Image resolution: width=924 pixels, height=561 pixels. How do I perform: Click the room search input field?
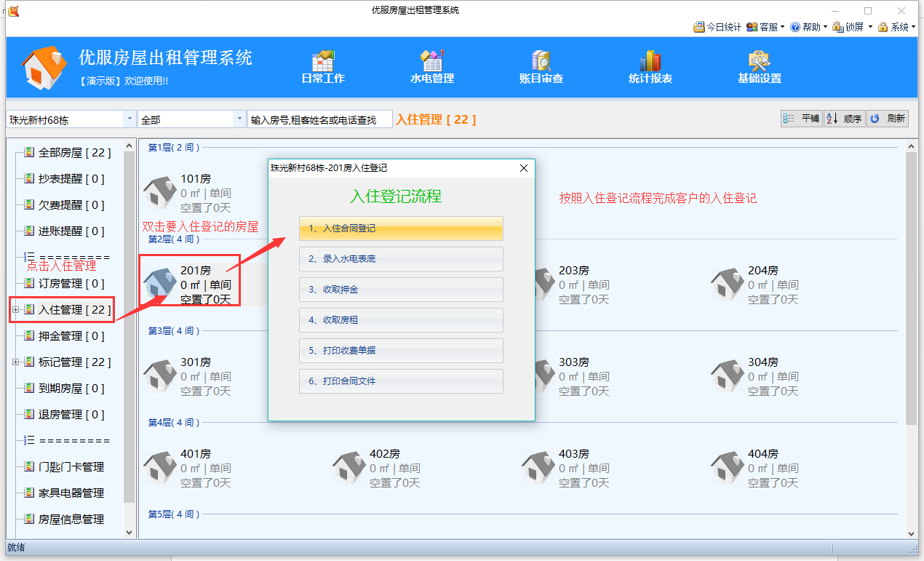[319, 119]
